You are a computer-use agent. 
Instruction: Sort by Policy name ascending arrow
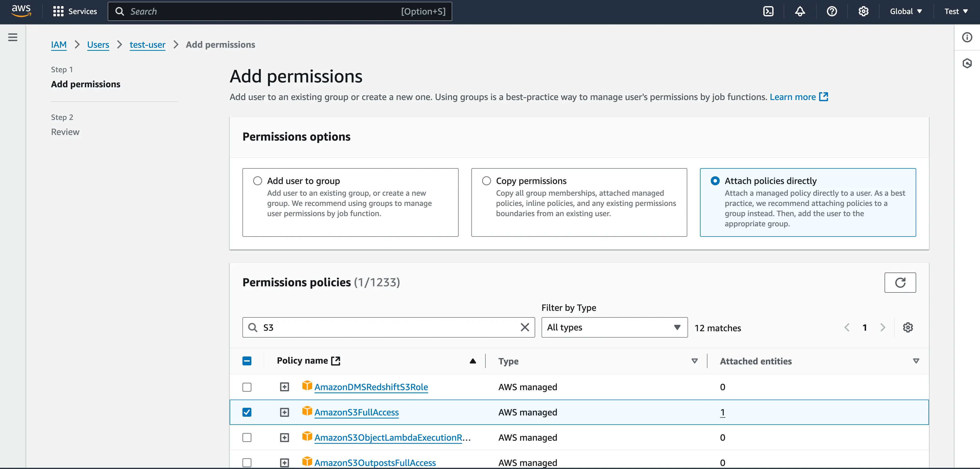[472, 361]
